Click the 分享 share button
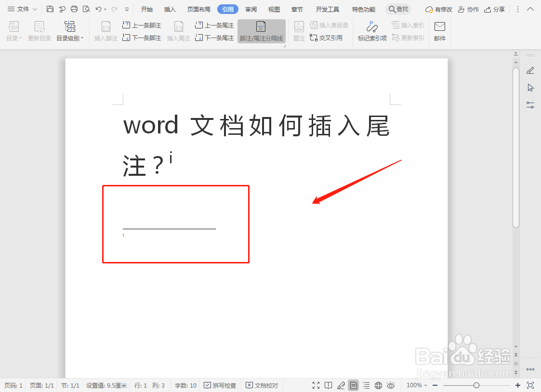541x392 pixels. [494, 9]
